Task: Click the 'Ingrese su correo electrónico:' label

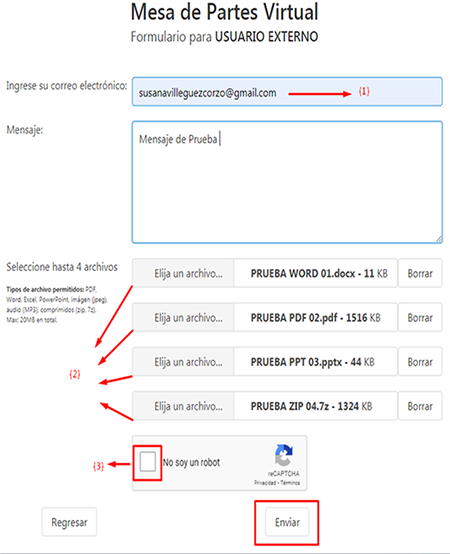Action: point(66,86)
